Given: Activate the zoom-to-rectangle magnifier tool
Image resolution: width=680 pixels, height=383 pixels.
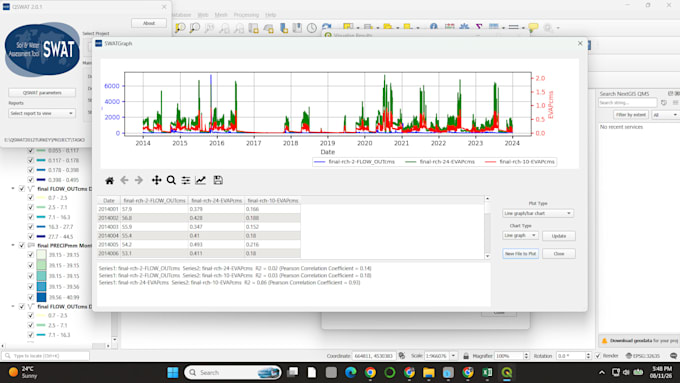Looking at the screenshot, I should pyautogui.click(x=171, y=180).
